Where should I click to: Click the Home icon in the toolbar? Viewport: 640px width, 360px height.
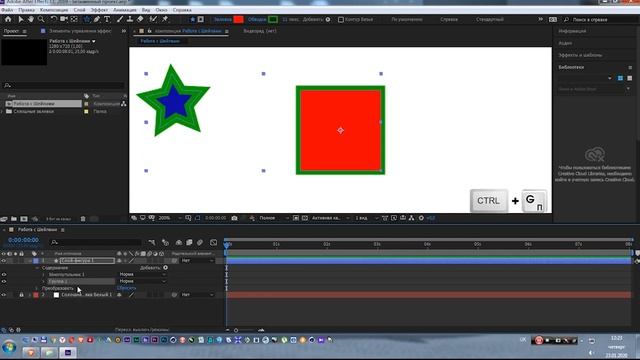pyautogui.click(x=8, y=19)
